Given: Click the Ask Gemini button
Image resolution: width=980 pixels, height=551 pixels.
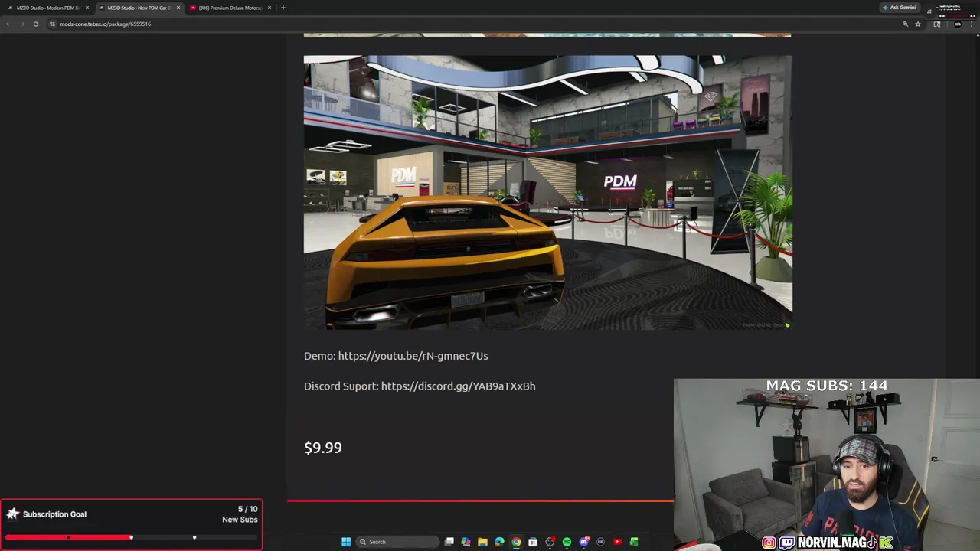Looking at the screenshot, I should [900, 8].
